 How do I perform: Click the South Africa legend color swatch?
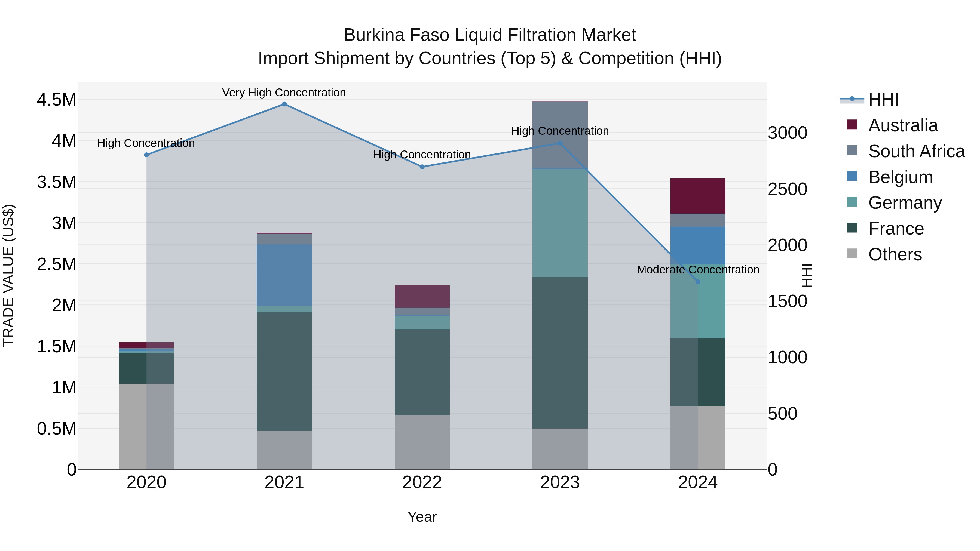tap(852, 150)
